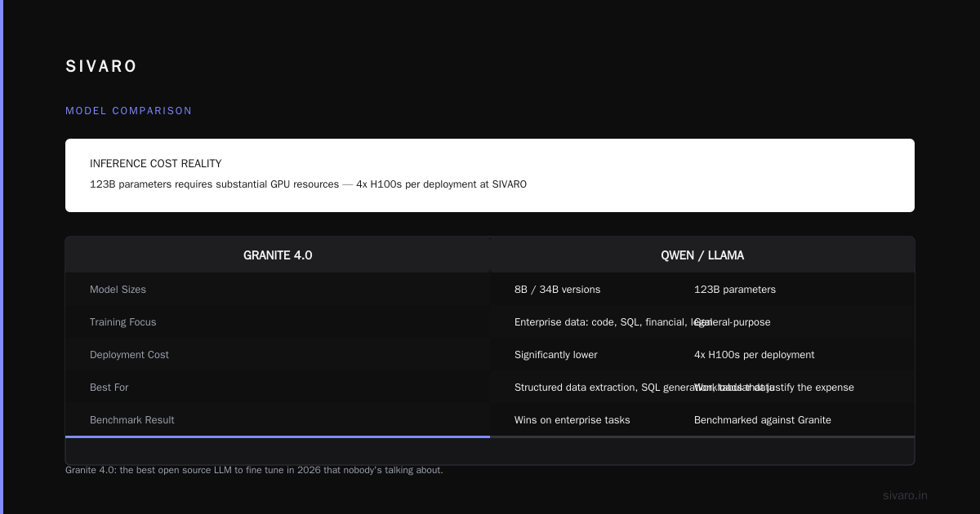Select the Training Focus row label

(x=122, y=322)
